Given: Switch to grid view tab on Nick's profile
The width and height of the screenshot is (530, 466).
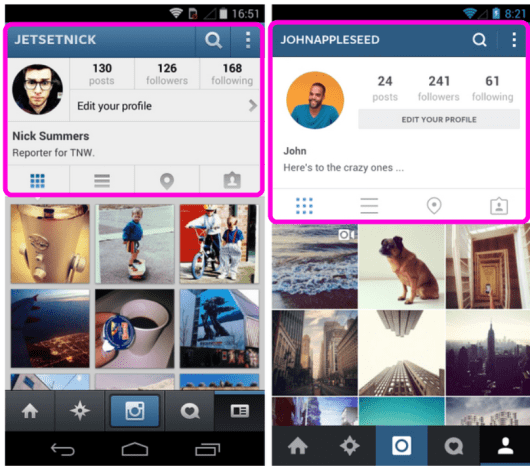Looking at the screenshot, I should (x=38, y=180).
